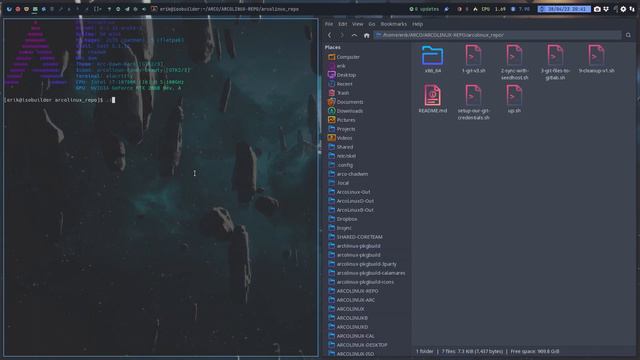Open the camera screenshot icon in top bar
Image resolution: width=640 pixels, height=360 pixels.
click(x=597, y=9)
